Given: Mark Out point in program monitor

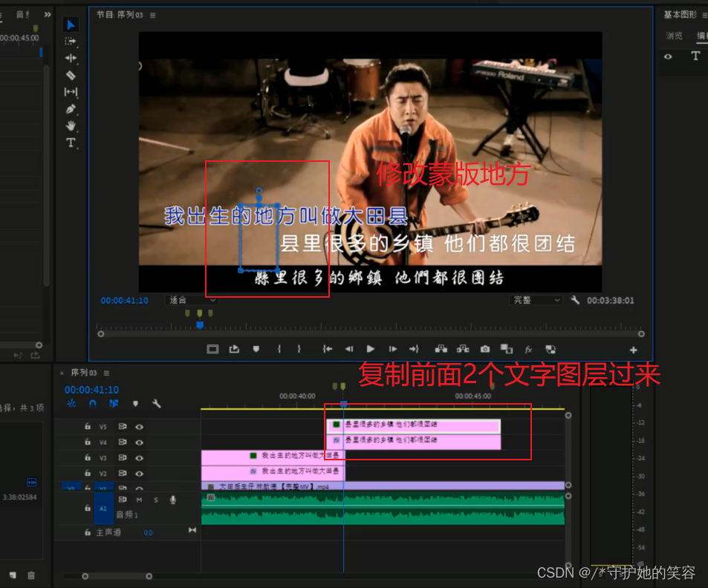Looking at the screenshot, I should click(299, 349).
